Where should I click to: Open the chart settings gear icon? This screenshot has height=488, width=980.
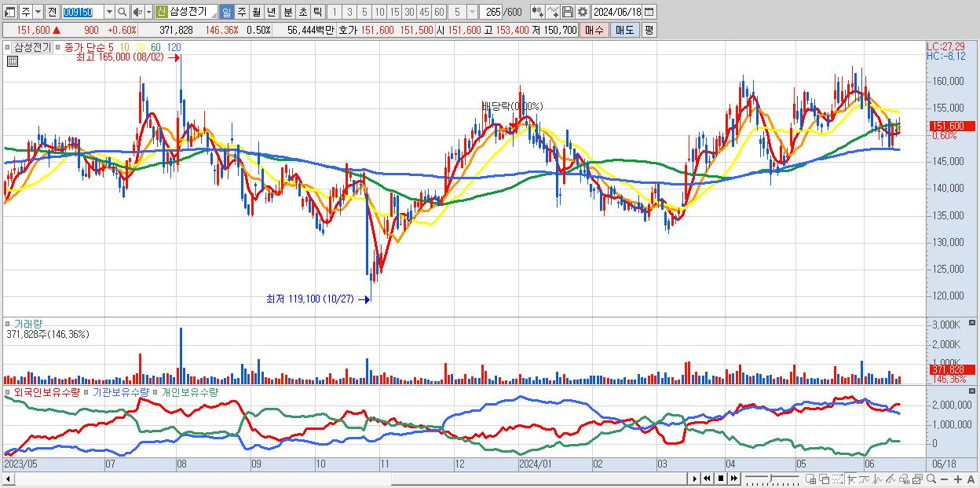click(x=582, y=12)
